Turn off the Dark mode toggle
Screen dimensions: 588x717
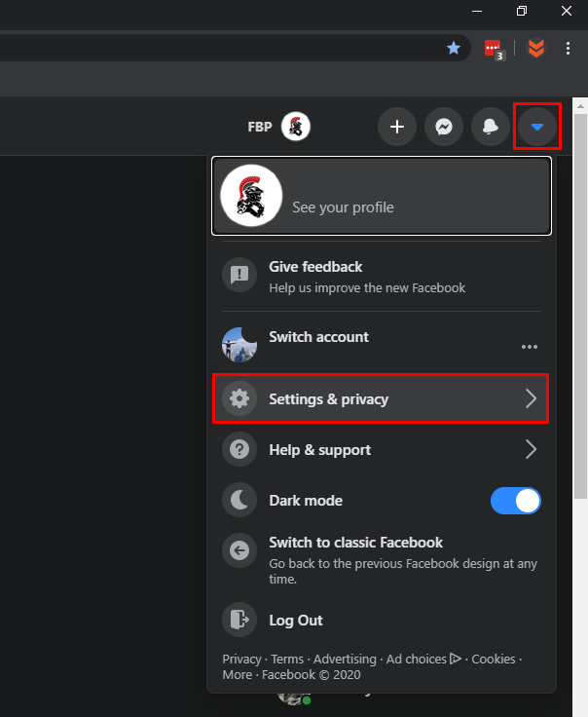(x=516, y=501)
